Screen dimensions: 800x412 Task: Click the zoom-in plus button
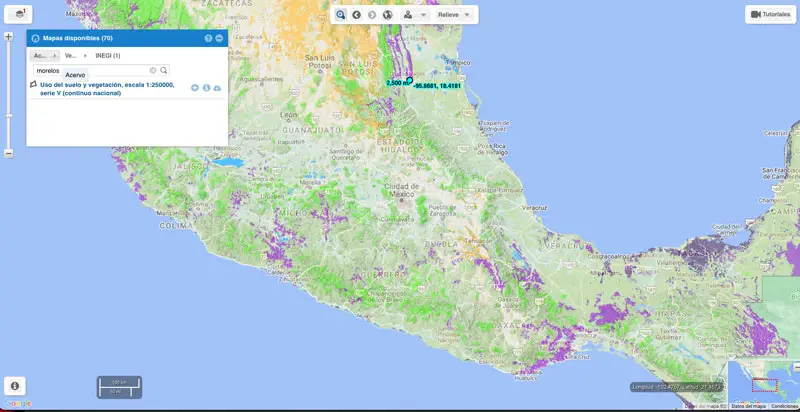pos(8,36)
